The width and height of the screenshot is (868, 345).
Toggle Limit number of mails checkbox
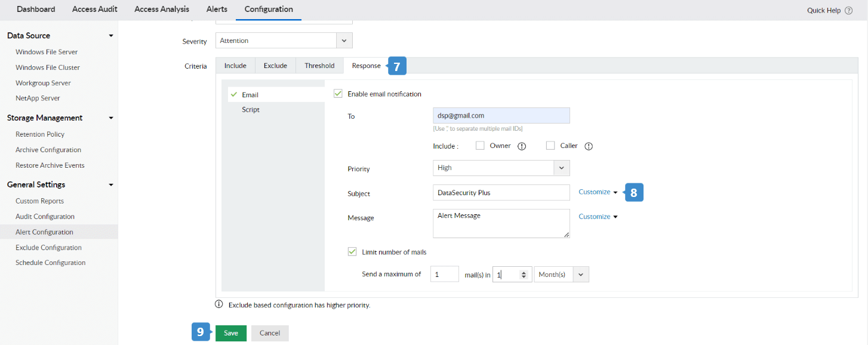[352, 252]
